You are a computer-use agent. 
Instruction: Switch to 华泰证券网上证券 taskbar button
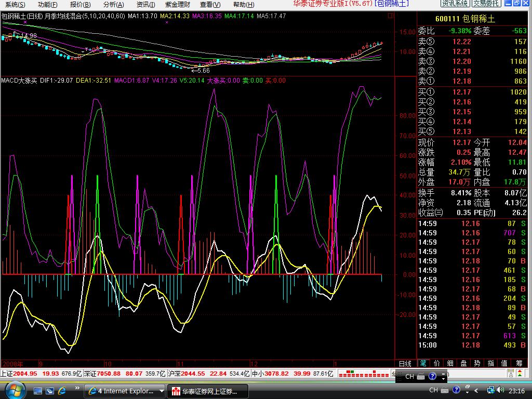pos(208,392)
